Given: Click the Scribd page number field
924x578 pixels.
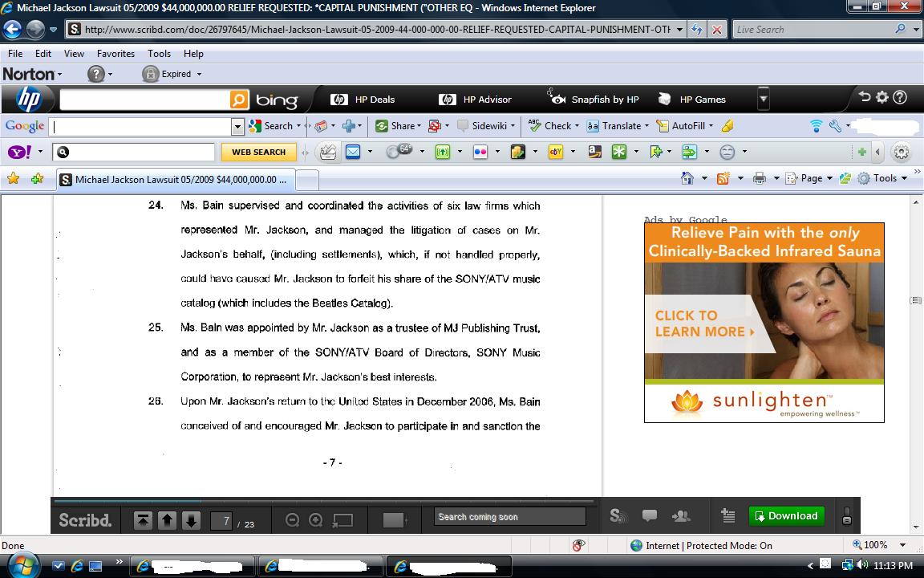Looking at the screenshot, I should pyautogui.click(x=221, y=521).
